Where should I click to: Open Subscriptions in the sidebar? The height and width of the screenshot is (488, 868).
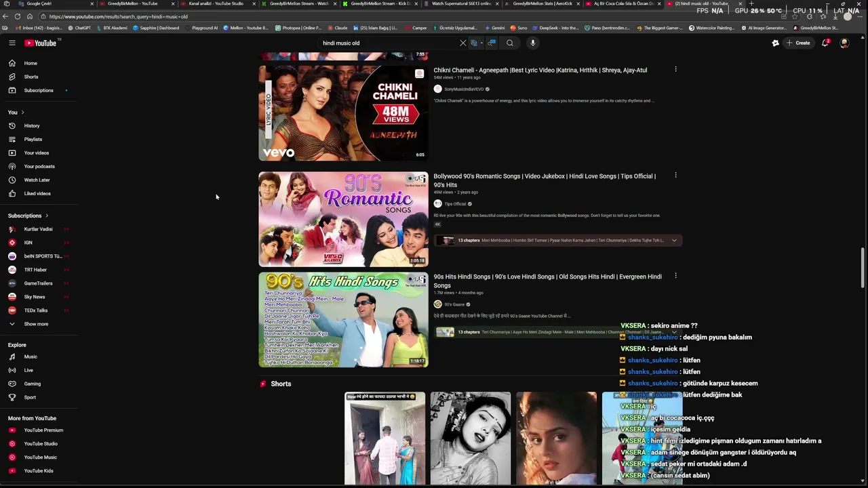coord(39,90)
